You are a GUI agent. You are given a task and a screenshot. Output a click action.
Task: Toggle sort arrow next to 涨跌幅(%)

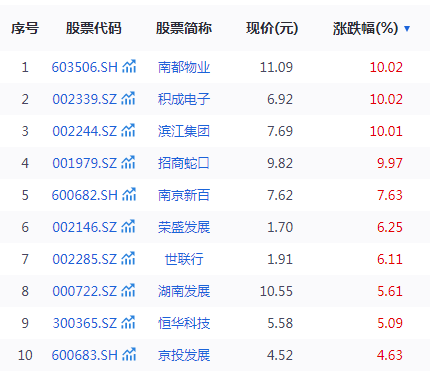[x=407, y=29]
